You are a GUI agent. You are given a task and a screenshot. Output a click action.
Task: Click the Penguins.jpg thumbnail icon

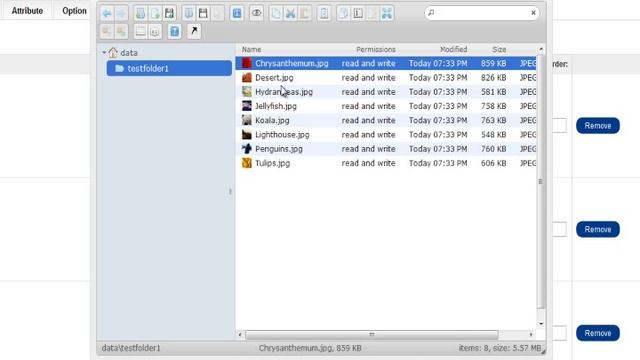[247, 149]
